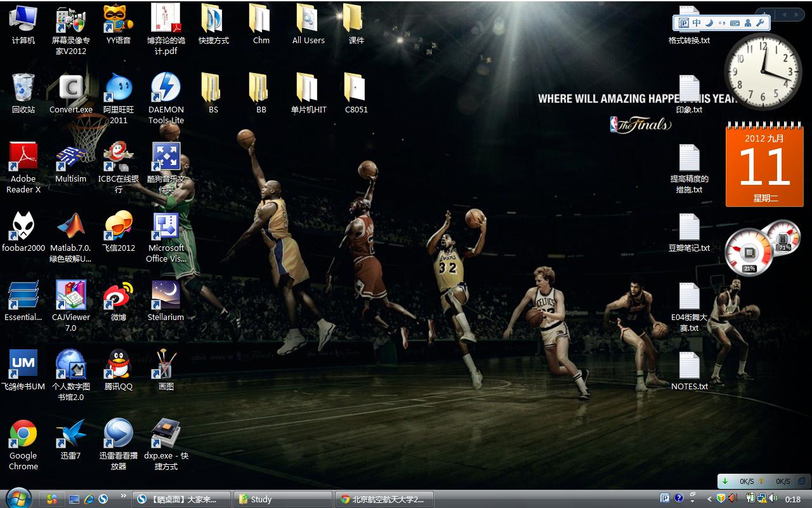Open 迅雷7 downloader shortcut
This screenshot has width=812, height=508.
pos(71,439)
